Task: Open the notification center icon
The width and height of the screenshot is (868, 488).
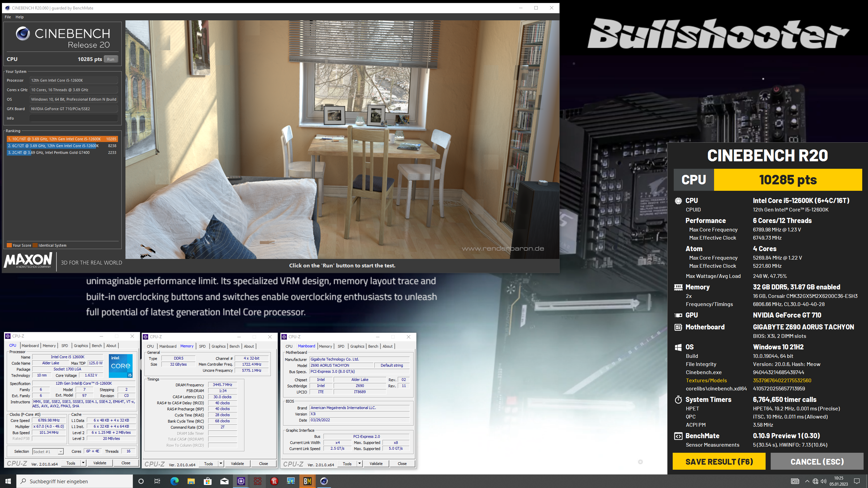Action: tap(856, 481)
